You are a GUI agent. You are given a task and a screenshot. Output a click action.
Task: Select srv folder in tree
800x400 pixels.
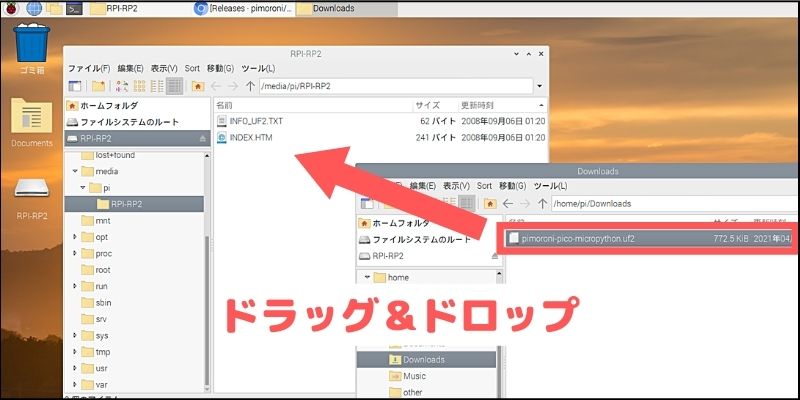tap(102, 319)
